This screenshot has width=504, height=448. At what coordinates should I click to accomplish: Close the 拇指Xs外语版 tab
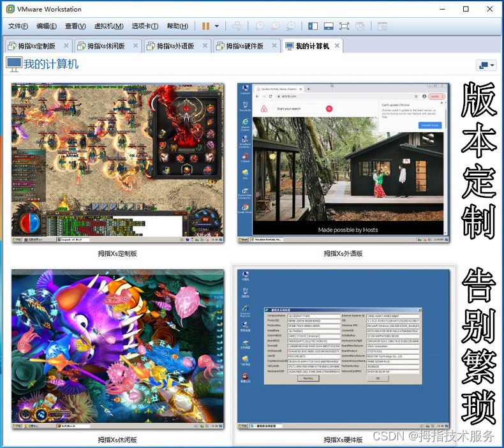[x=205, y=46]
